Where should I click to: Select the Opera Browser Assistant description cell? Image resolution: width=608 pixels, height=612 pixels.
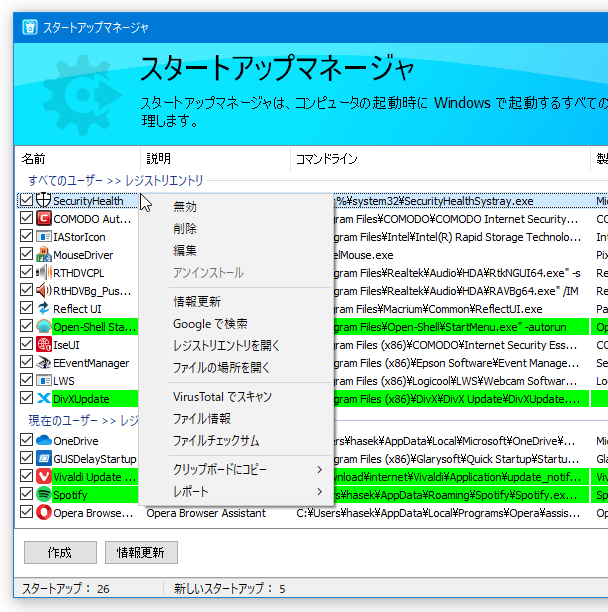(x=206, y=513)
